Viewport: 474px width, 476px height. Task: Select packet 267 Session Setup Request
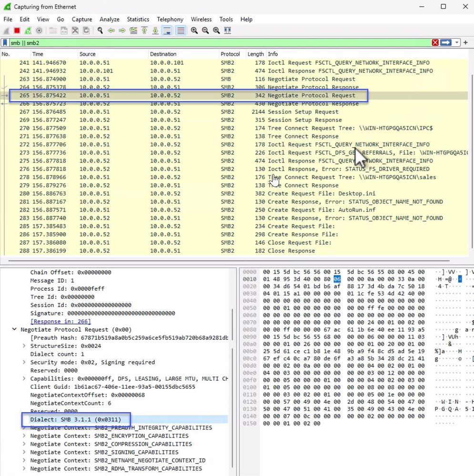coord(143,111)
